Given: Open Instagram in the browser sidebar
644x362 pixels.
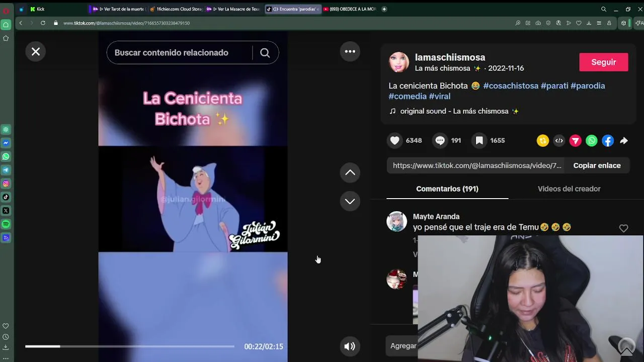Looking at the screenshot, I should tap(6, 184).
